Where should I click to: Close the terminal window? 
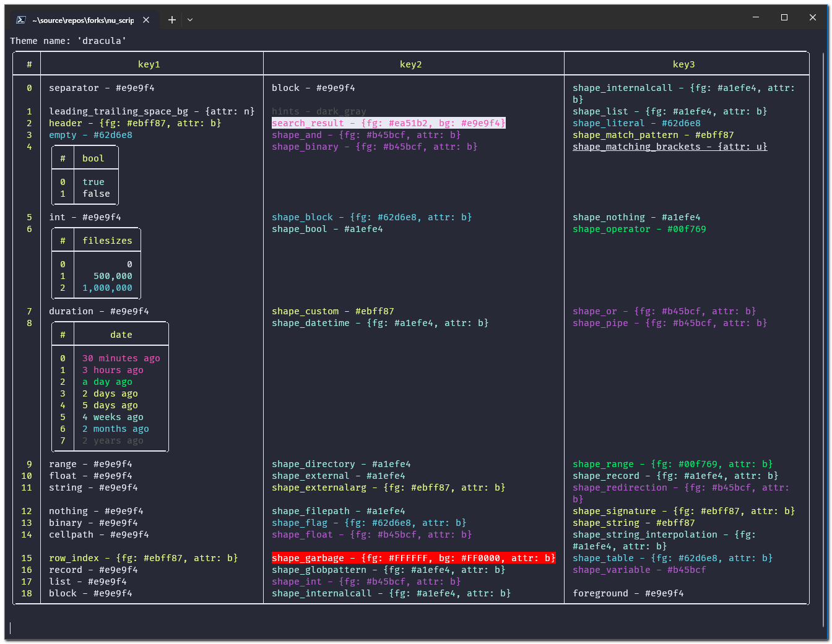813,17
